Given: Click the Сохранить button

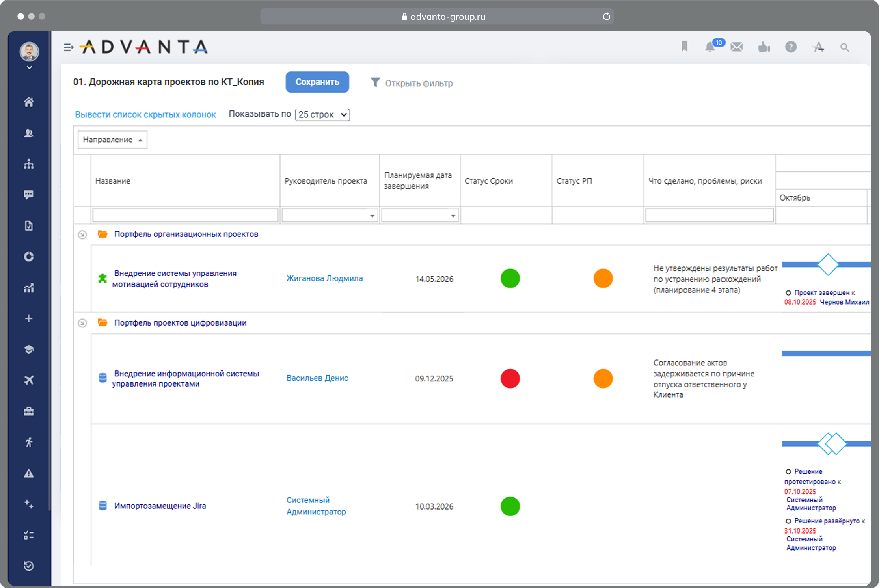Looking at the screenshot, I should click(x=317, y=82).
